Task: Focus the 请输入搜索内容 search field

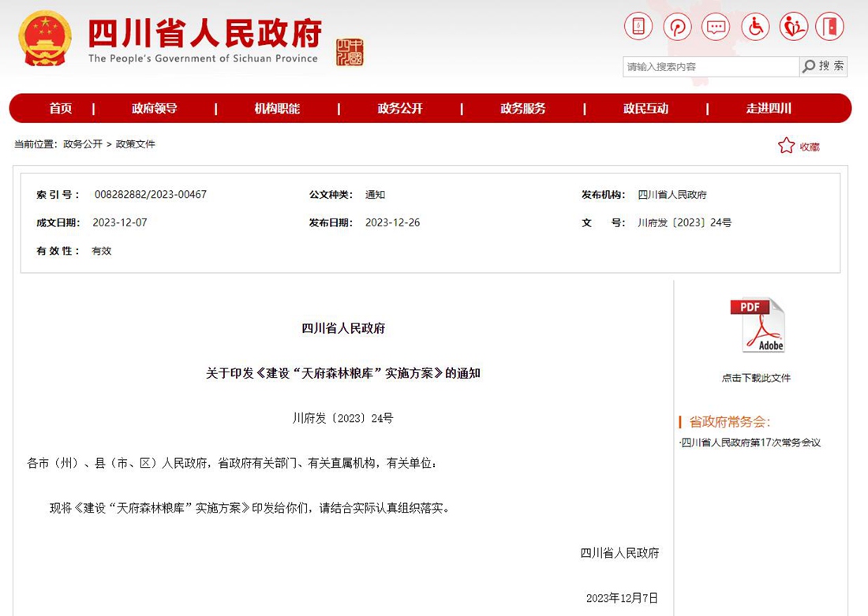Action: point(711,66)
